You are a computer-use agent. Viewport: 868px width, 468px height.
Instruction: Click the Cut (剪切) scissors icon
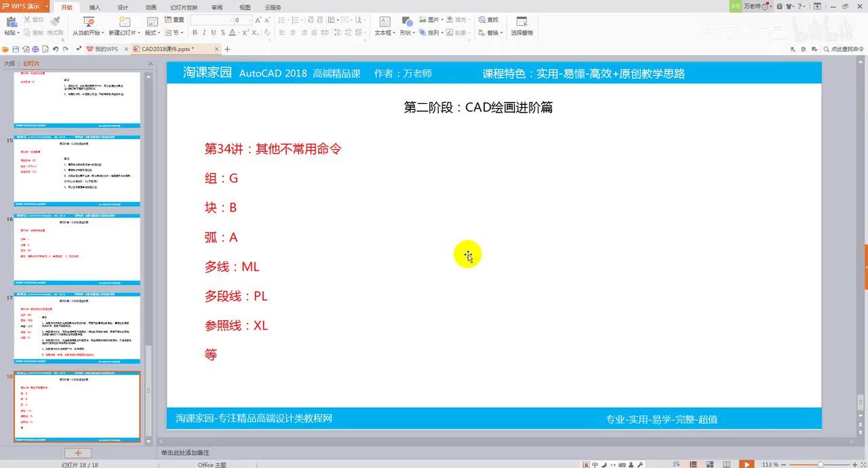pos(27,20)
